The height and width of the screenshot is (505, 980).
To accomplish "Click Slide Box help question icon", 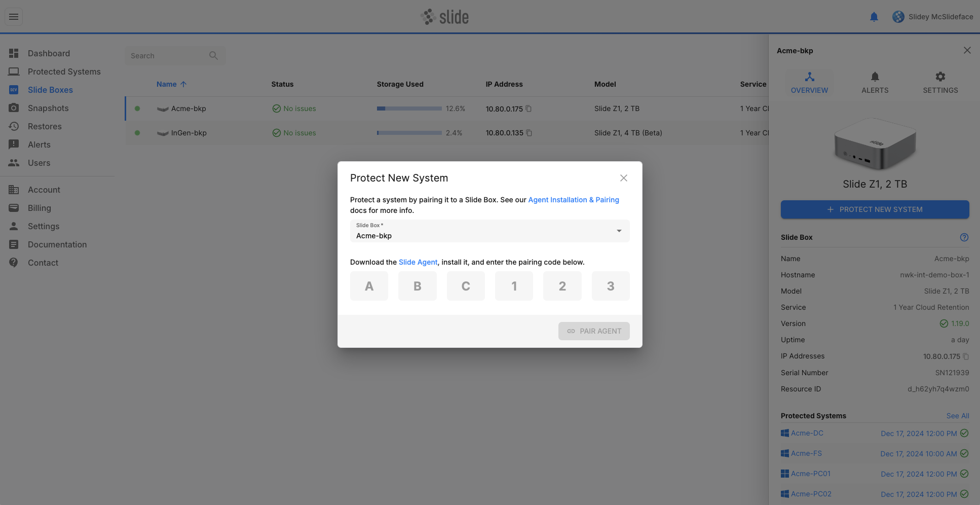I will 964,237.
